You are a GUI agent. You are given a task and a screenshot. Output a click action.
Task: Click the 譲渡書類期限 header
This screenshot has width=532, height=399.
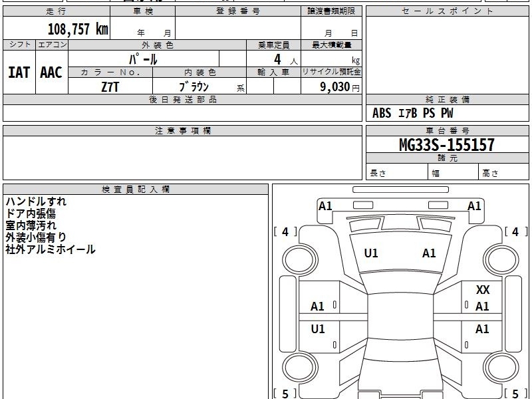click(331, 11)
